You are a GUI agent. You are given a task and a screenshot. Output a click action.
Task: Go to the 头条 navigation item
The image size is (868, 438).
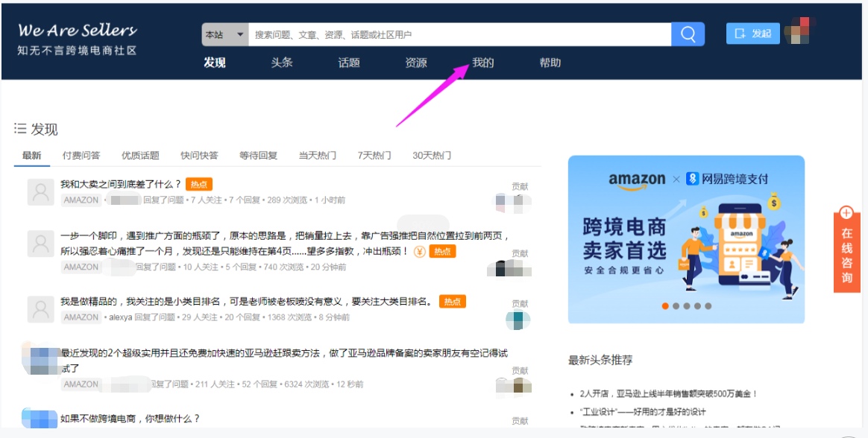point(282,63)
